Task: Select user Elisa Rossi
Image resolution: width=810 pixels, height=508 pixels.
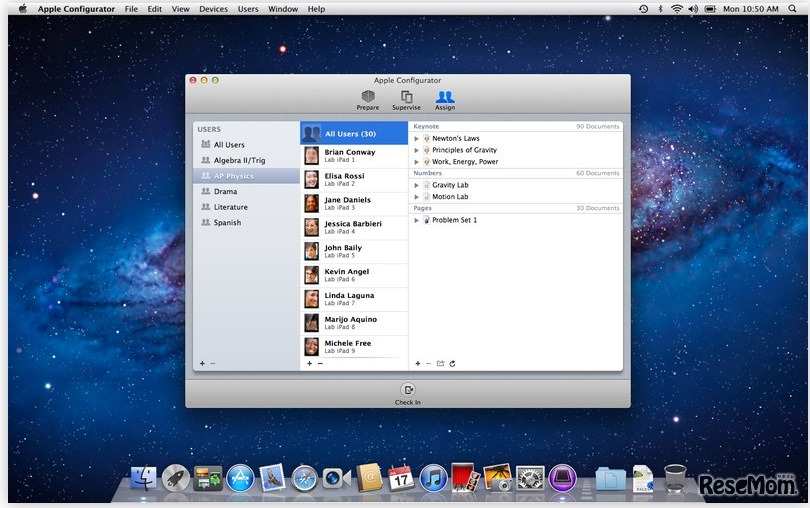Action: 354,179
